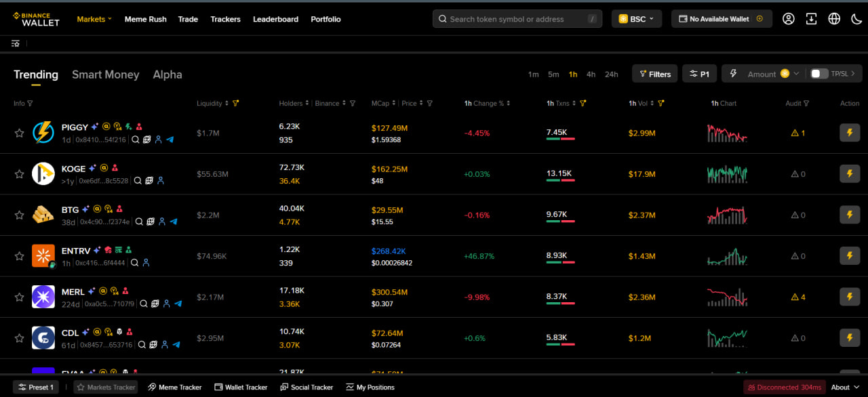The image size is (868, 397).
Task: Star PIGGY as a favorite
Action: point(20,133)
